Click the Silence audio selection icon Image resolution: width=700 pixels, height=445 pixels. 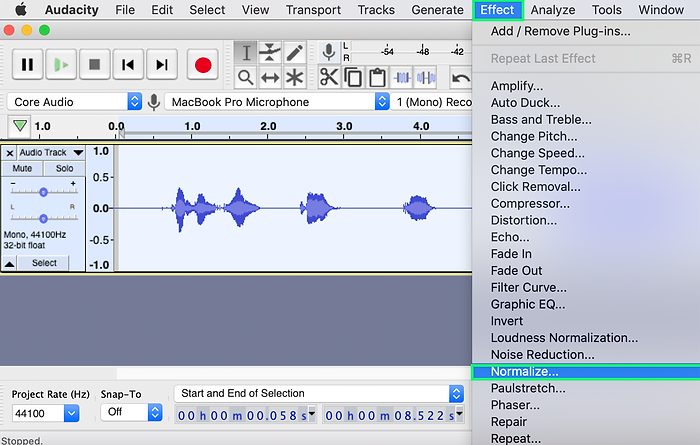[x=426, y=78]
